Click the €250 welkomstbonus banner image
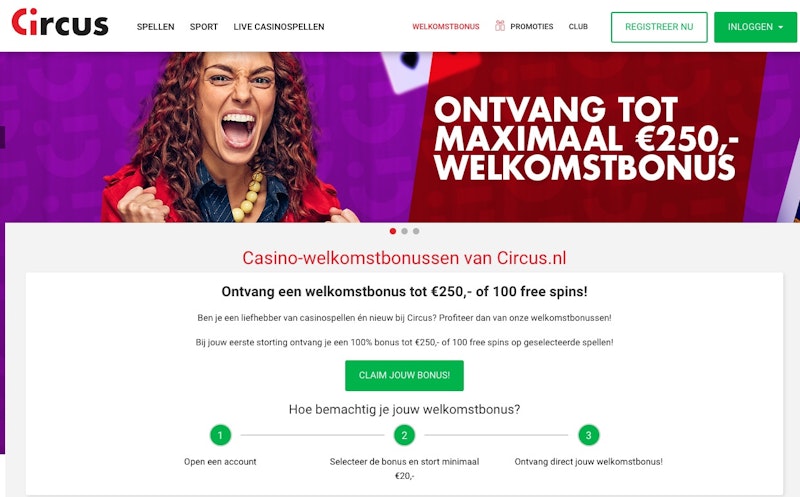The width and height of the screenshot is (800, 497). pos(400,137)
